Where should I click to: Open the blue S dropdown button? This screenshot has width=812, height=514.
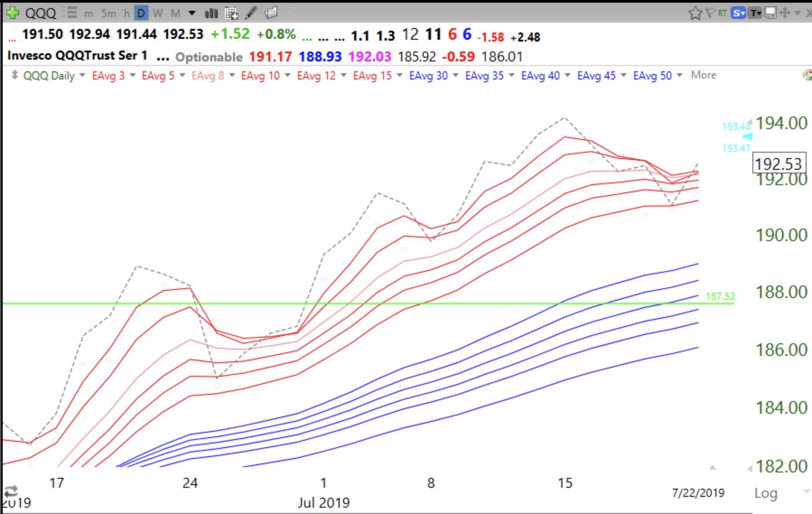[x=739, y=13]
